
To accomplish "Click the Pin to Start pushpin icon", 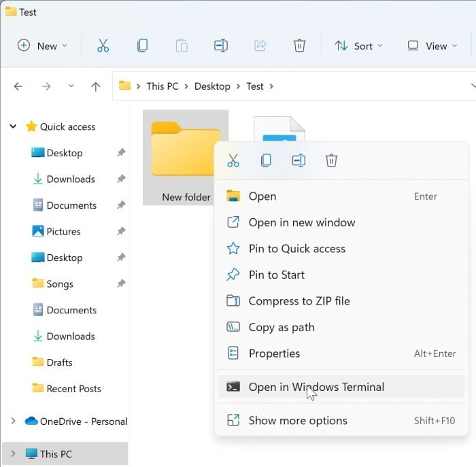I will [x=233, y=275].
